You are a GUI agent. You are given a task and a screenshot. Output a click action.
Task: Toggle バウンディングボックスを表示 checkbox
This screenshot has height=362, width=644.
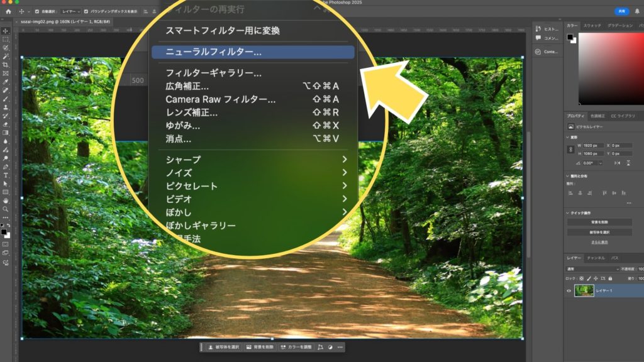pos(86,11)
